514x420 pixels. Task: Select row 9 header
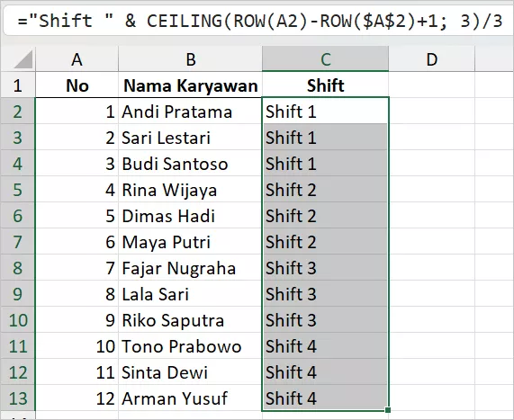pos(18,294)
